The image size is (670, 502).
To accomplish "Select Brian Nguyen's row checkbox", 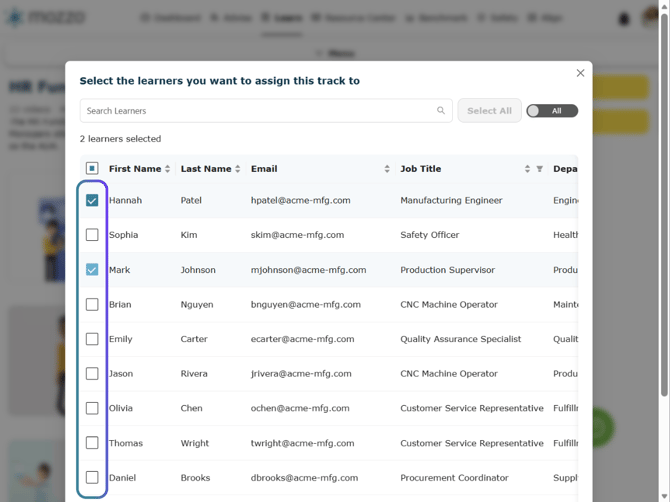I will point(92,305).
